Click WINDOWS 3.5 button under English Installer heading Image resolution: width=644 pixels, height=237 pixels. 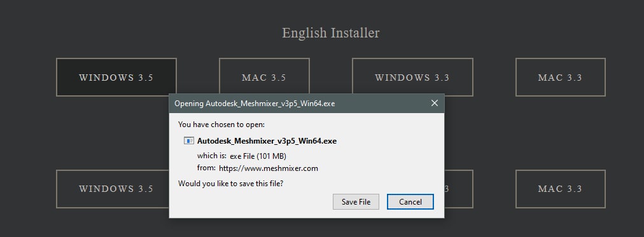(x=116, y=77)
